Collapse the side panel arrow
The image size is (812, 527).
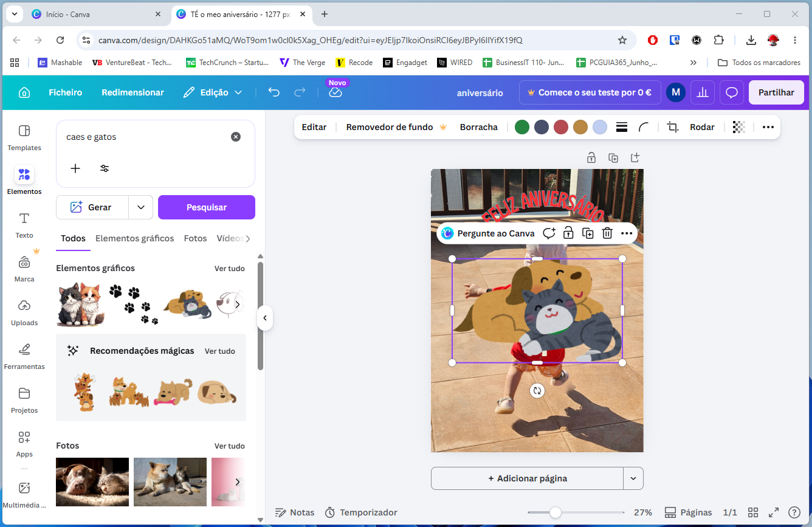tap(265, 318)
